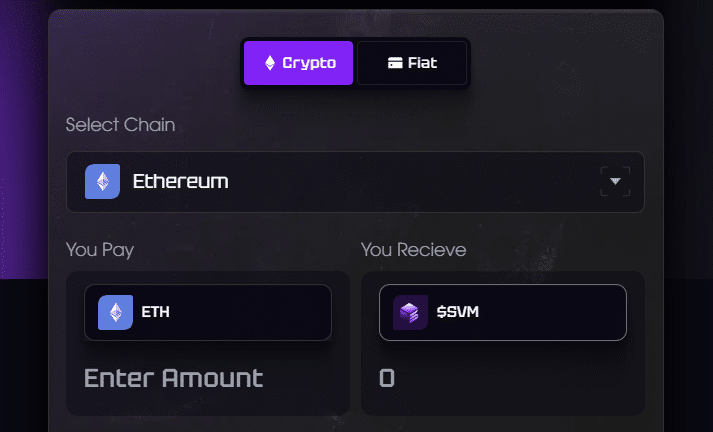Click the $SVM cube token logo
This screenshot has height=432, width=713.
pos(410,312)
